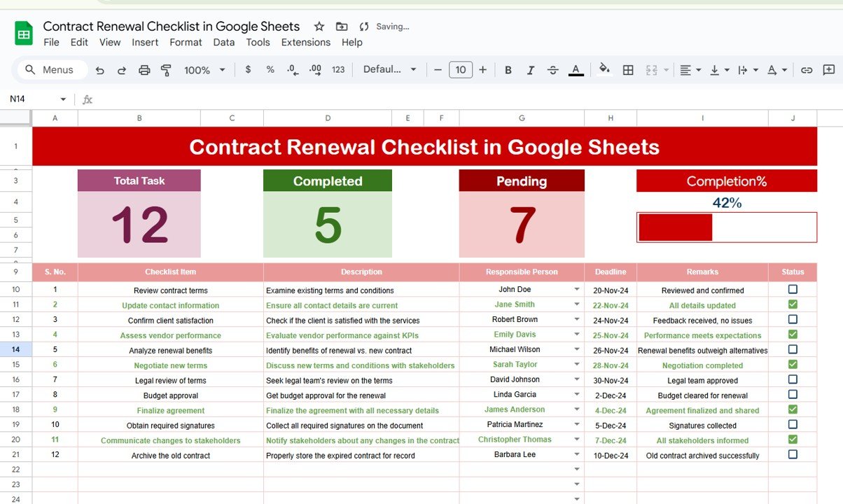The height and width of the screenshot is (504, 843).
Task: Click the redo arrow icon
Action: pyautogui.click(x=122, y=70)
